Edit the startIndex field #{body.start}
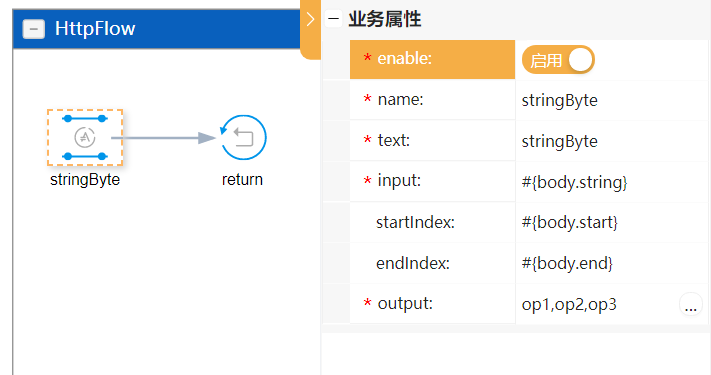The height and width of the screenshot is (375, 711). click(611, 222)
